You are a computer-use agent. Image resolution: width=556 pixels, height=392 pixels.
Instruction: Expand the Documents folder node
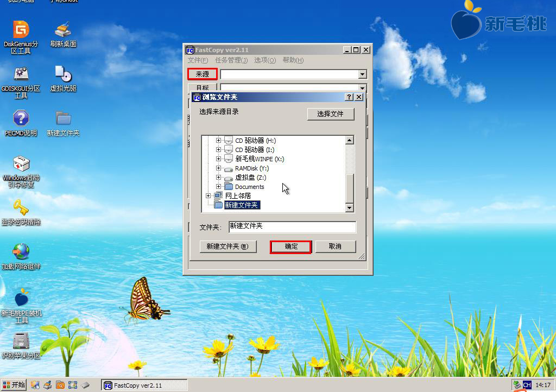[218, 186]
